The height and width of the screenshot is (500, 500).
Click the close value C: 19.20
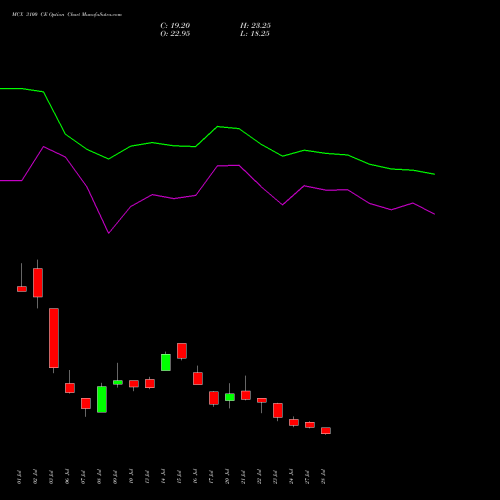click(175, 26)
